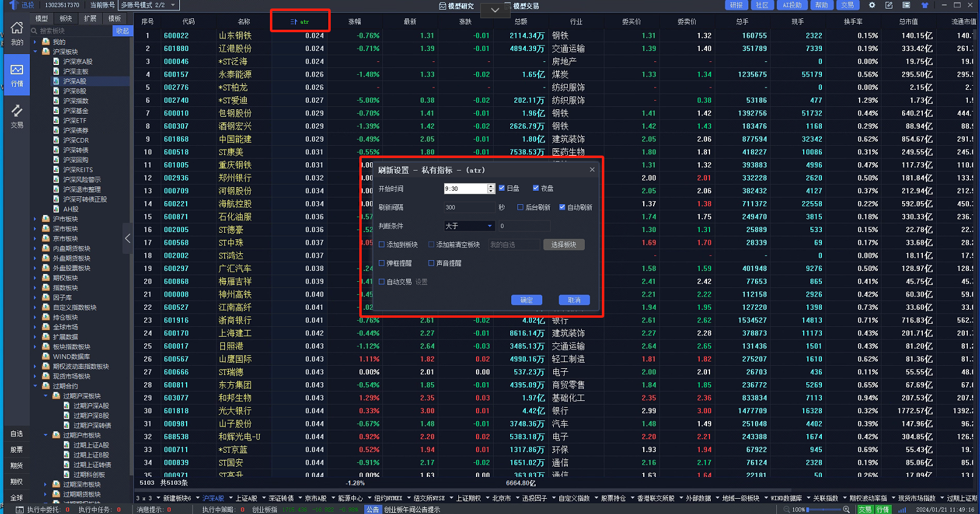
Task: Click the 沪深A股 list icon in tree
Action: pyautogui.click(x=57, y=81)
